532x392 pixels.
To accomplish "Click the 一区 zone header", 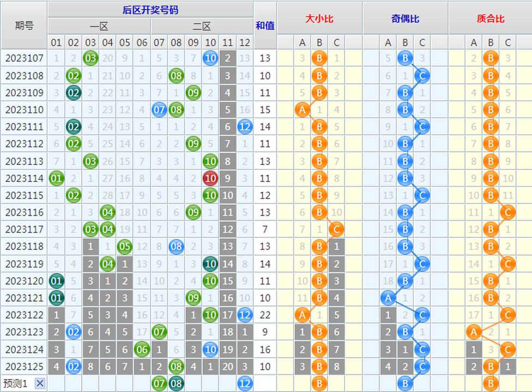I will click(x=99, y=26).
